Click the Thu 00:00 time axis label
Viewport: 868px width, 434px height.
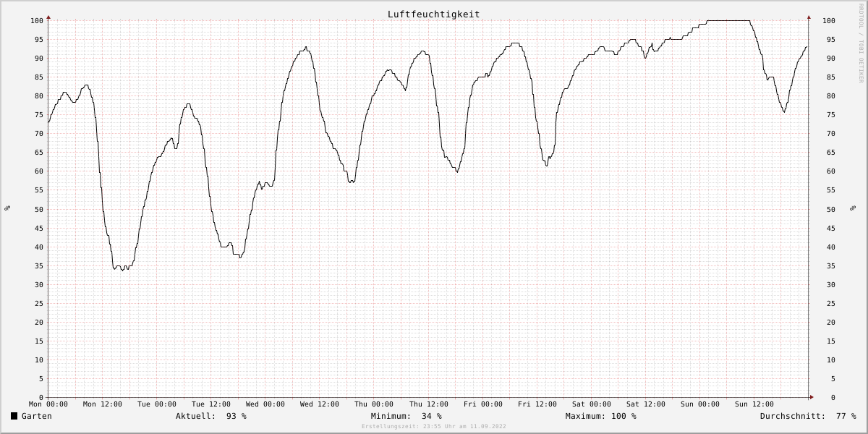(374, 404)
